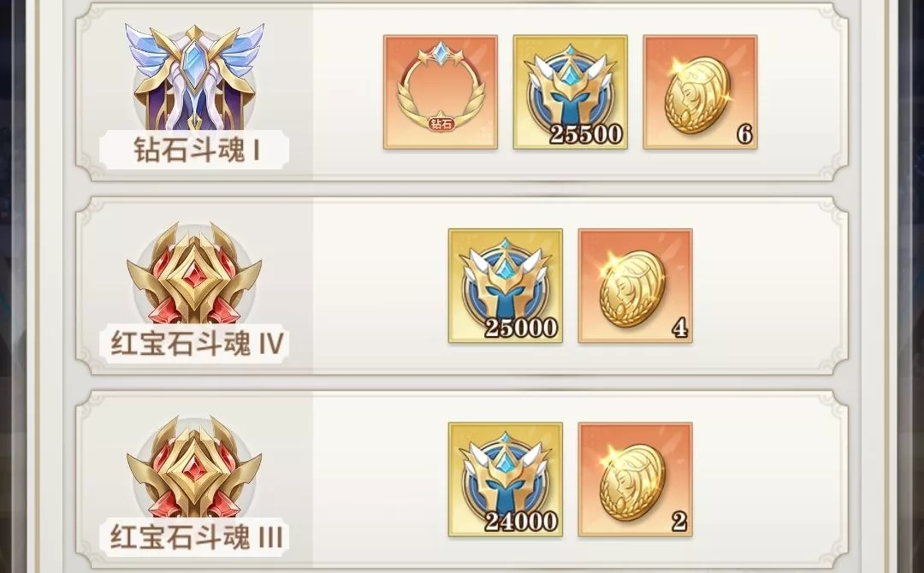Click gold coin reward with quantity 2
The height and width of the screenshot is (573, 924).
[x=635, y=480]
